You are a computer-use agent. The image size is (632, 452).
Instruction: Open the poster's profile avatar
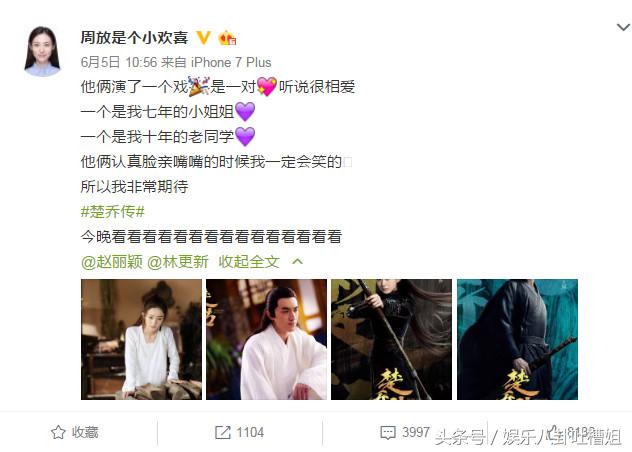pyautogui.click(x=42, y=51)
